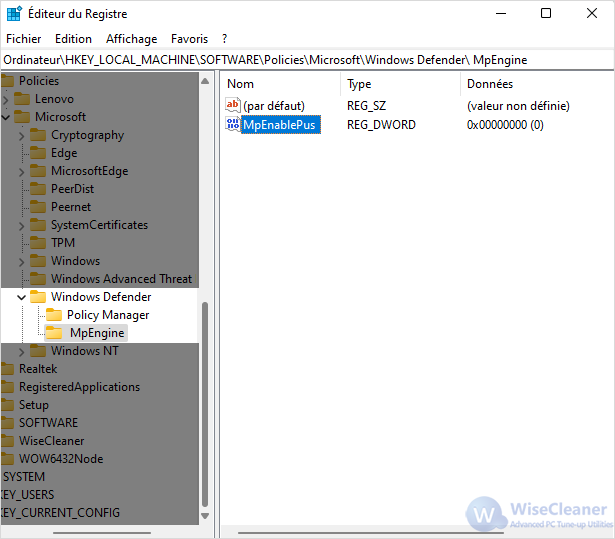
Task: Expand the Windows key
Action: (x=22, y=262)
